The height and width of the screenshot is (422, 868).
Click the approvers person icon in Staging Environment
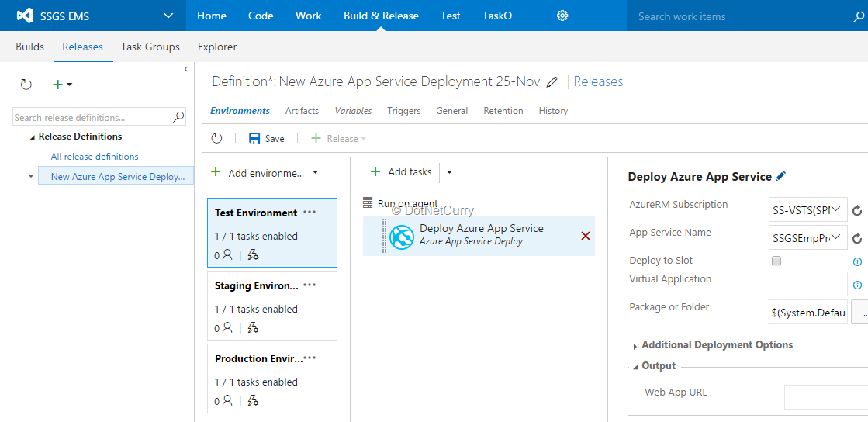tap(227, 328)
